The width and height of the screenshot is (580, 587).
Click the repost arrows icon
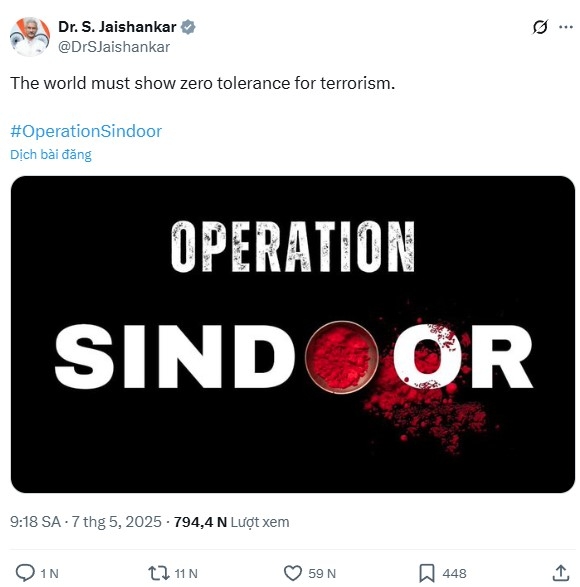(x=160, y=573)
